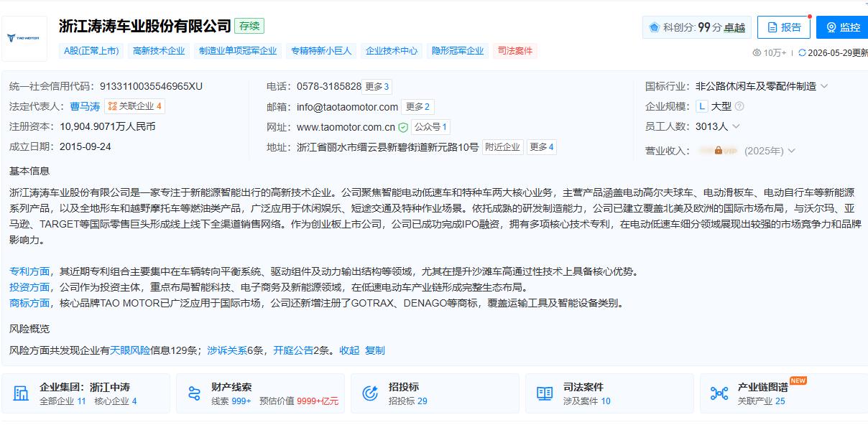Open 财产线索 card title

coord(231,387)
